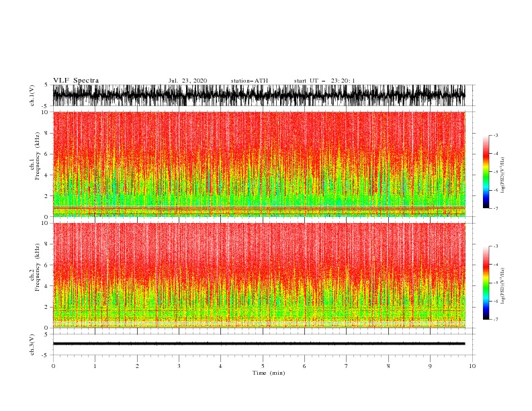This screenshot has width=532, height=411.
Task: Click the ch.1 voltage waveform trace
Action: click(x=259, y=95)
